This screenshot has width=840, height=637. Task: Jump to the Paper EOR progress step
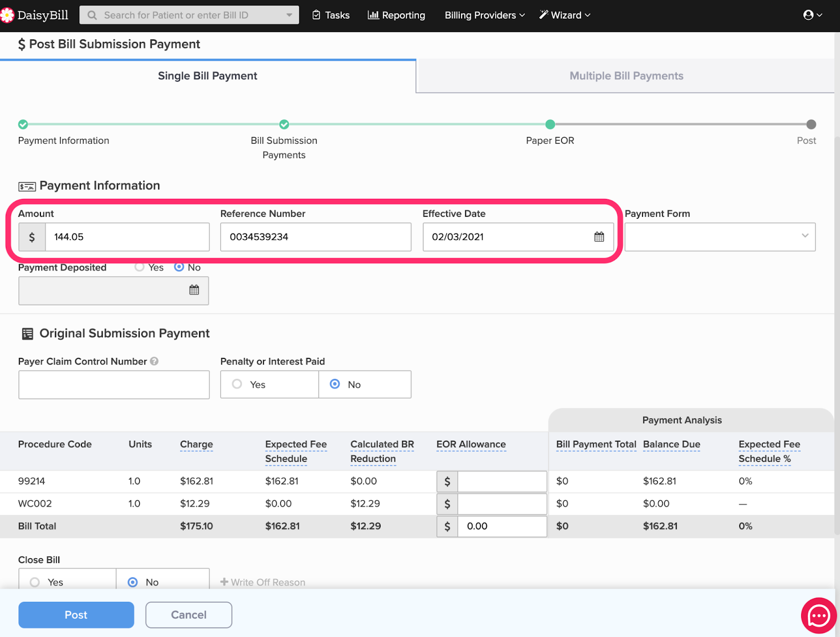click(550, 124)
